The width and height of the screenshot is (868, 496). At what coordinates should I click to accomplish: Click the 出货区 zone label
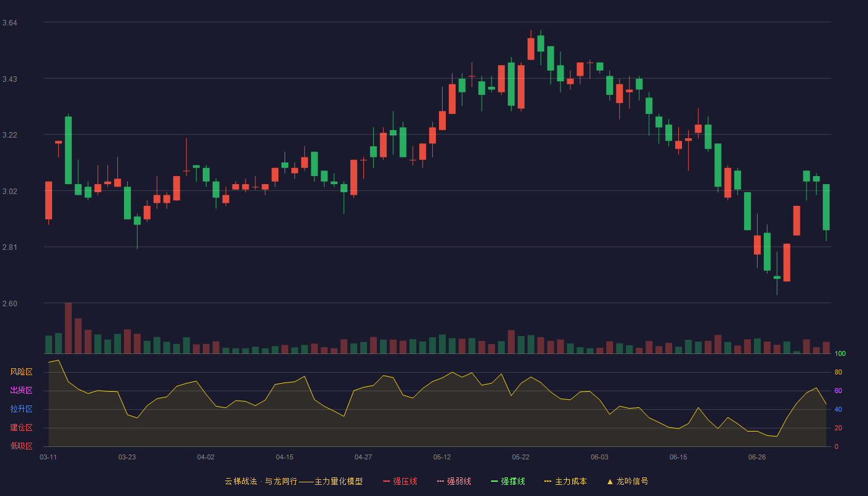coord(21,391)
